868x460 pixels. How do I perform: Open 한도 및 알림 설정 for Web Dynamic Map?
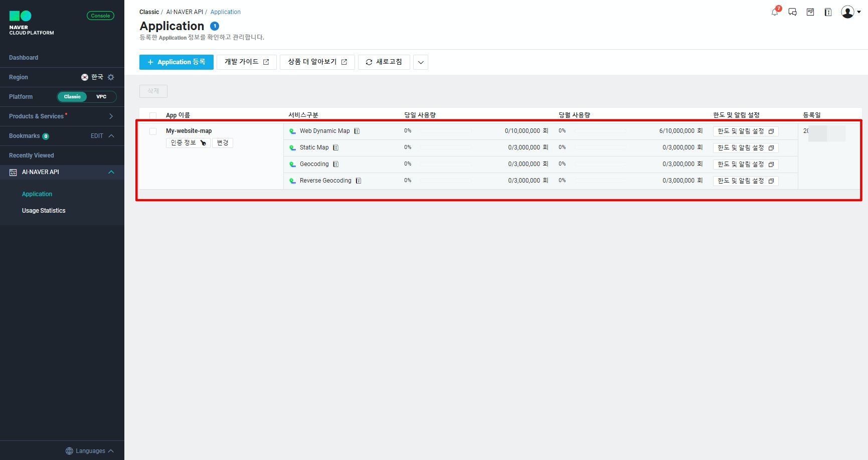[x=746, y=131]
